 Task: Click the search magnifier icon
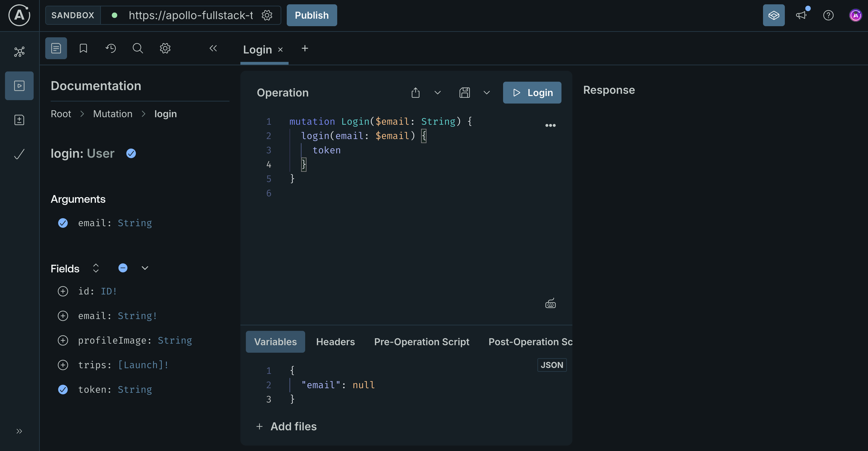[137, 48]
